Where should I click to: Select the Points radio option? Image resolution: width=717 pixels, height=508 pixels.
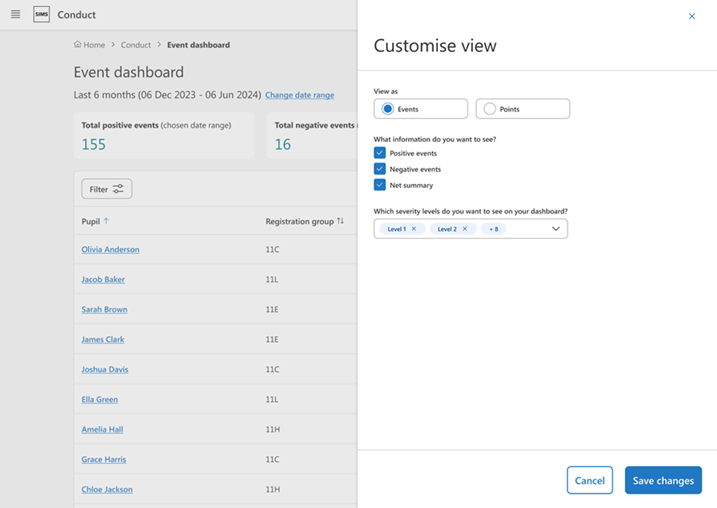click(490, 109)
